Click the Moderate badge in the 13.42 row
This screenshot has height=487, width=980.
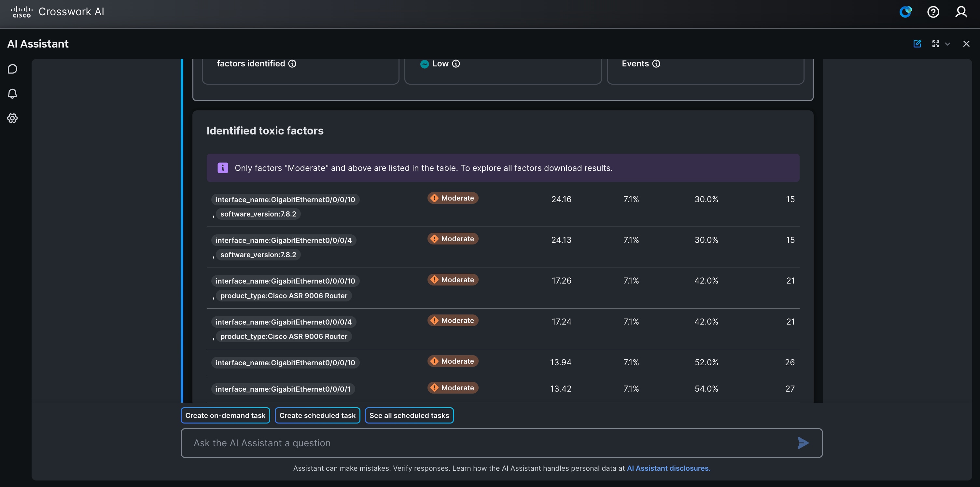(x=453, y=388)
